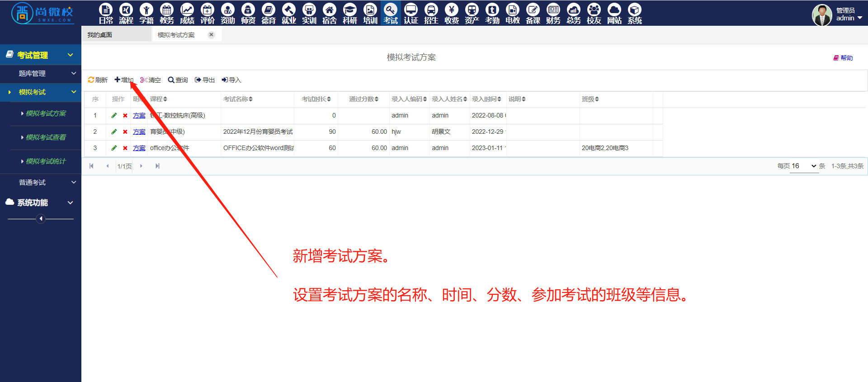Viewport: 868px width, 382px height.
Task: Collapse the 模拟考试 sidebar menu
Action: point(41,92)
